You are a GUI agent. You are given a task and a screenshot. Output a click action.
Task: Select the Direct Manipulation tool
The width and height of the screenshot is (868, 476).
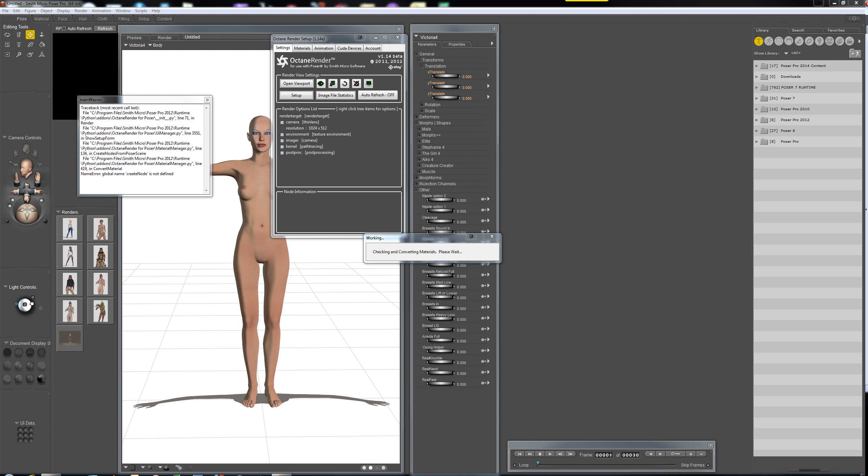point(42,54)
